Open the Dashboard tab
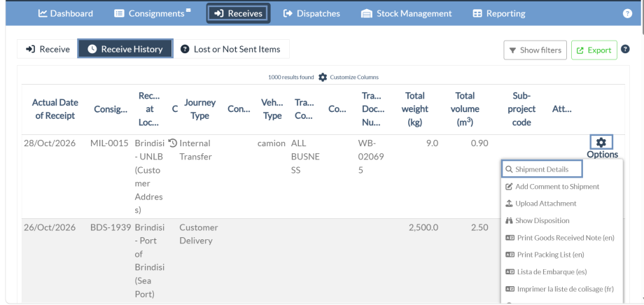The image size is (644, 305). coord(66,13)
